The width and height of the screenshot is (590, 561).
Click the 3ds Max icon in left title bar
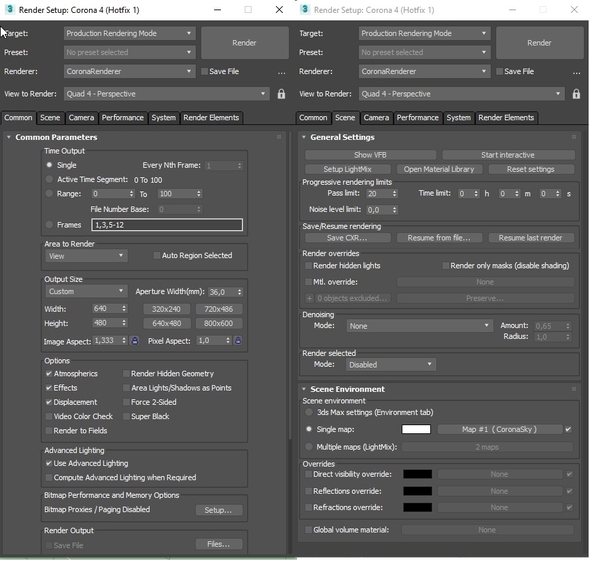coord(9,9)
